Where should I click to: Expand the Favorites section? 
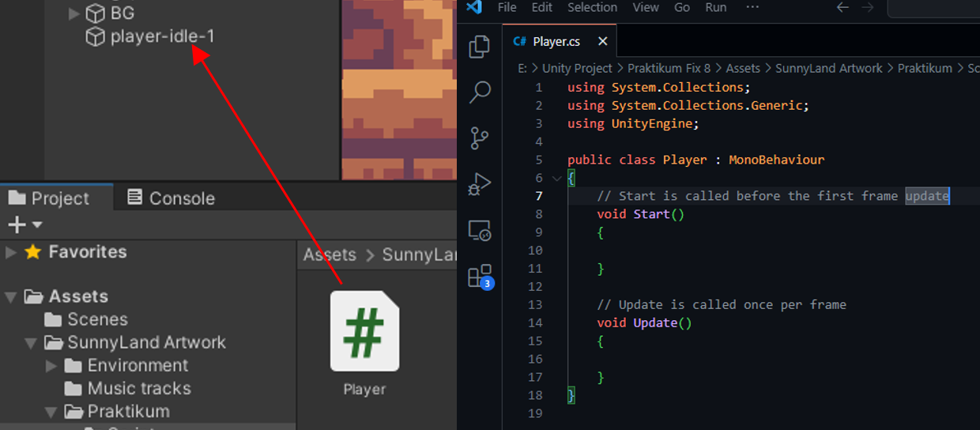pyautogui.click(x=11, y=252)
